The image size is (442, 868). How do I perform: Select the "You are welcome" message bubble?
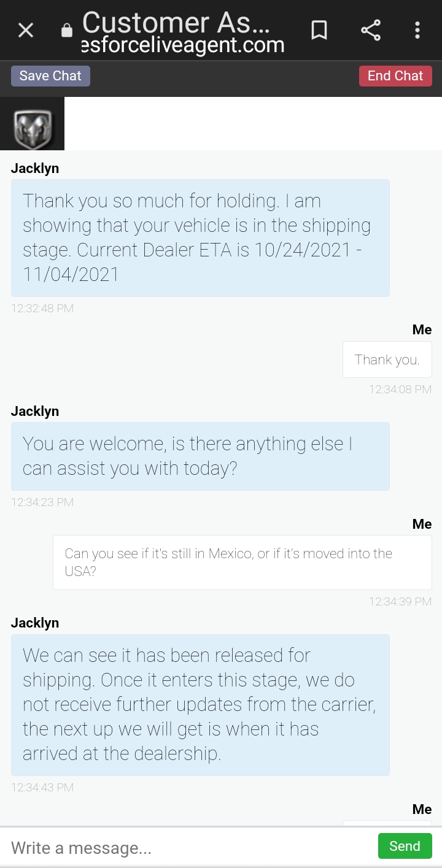(x=200, y=456)
